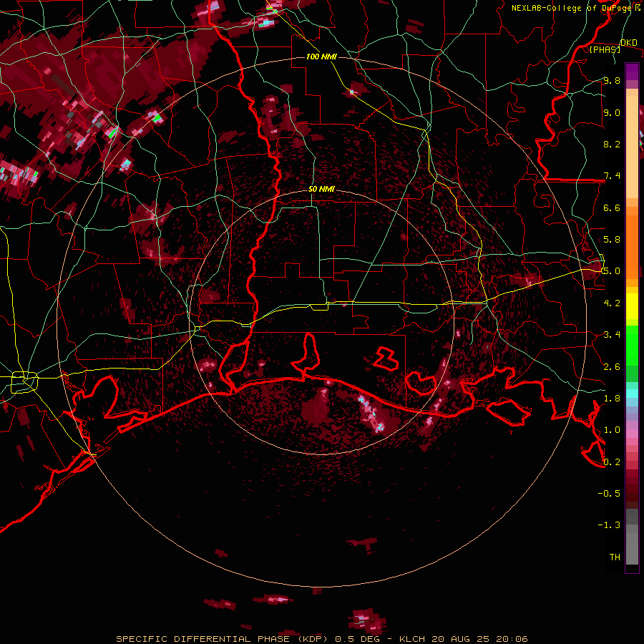The width and height of the screenshot is (644, 644).
Task: Click the cyan color bar segment near 1.8
Action: [x=632, y=394]
